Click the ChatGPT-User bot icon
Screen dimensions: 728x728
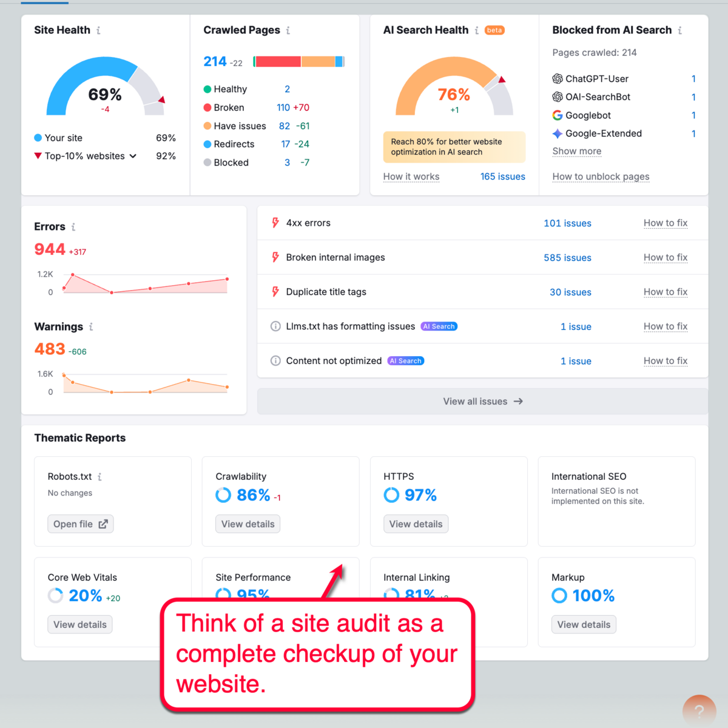[558, 78]
